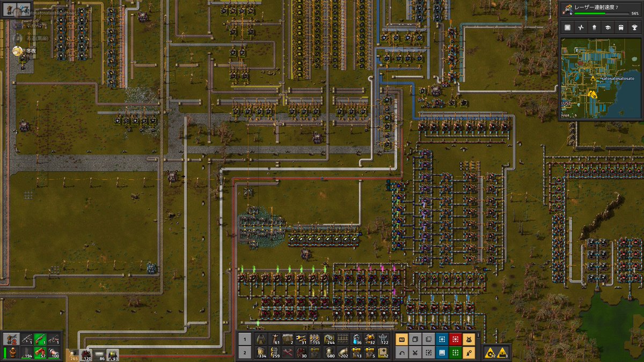Select the power pole slot with count 122

(x=384, y=339)
